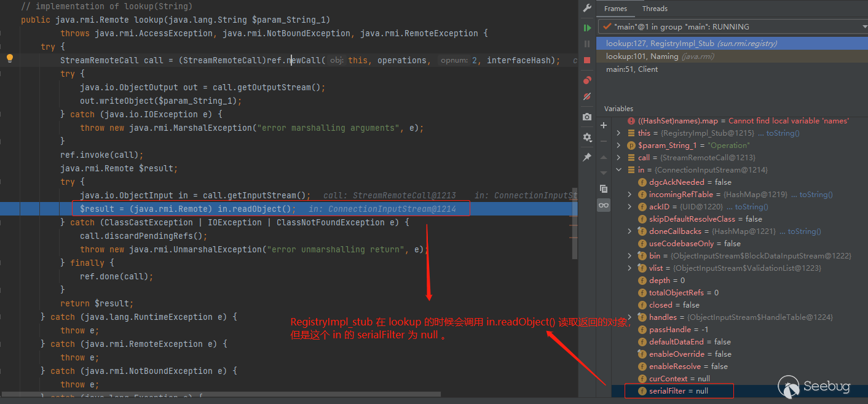Open the thread selector dropdown showing main RUNNING
Screen dimensions: 868x404
click(x=732, y=27)
